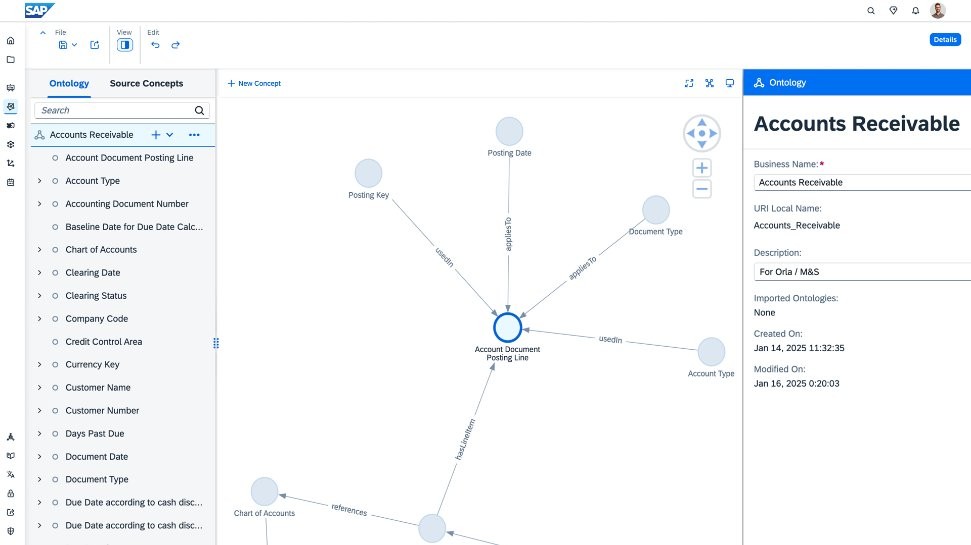
Task: Toggle the side panel view button
Action: (125, 45)
